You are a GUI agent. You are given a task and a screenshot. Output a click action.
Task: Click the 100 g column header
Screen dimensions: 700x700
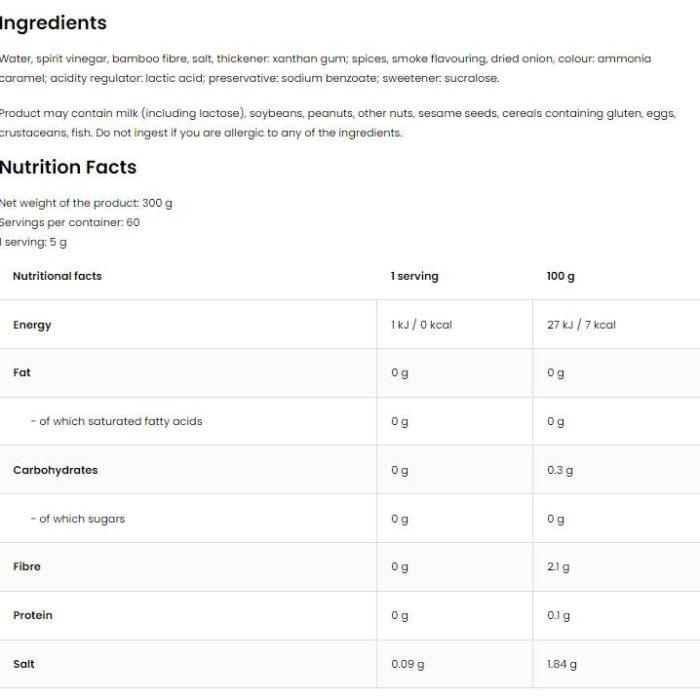pos(561,276)
